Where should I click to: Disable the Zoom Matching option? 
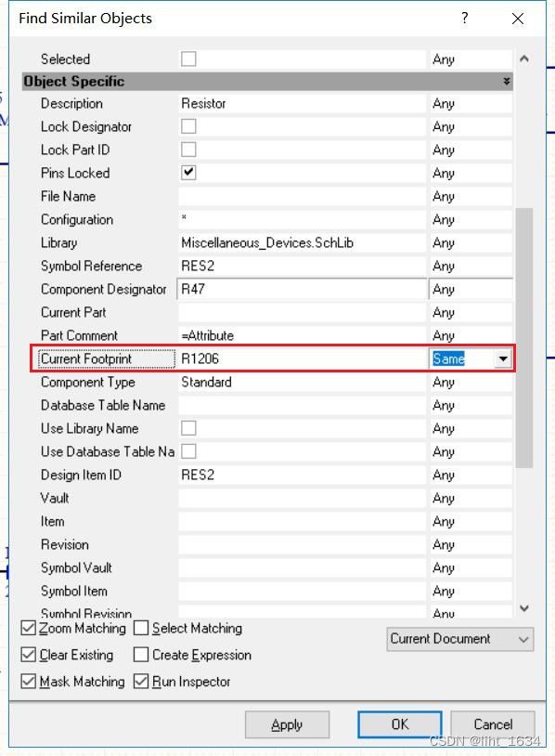29,628
